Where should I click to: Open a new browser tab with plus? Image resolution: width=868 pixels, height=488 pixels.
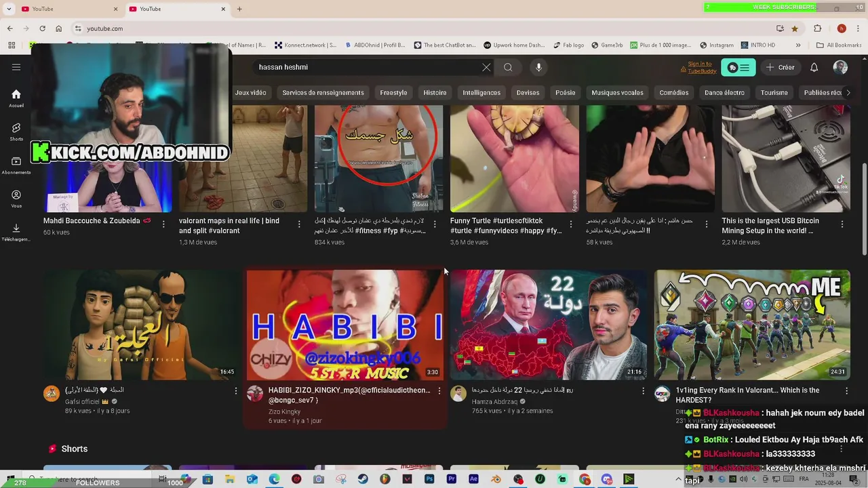click(x=239, y=9)
